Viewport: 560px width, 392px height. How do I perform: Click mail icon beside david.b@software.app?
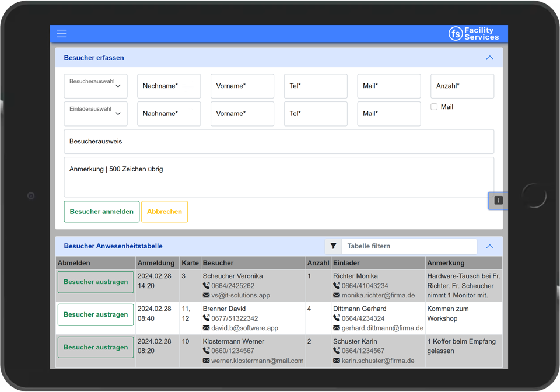click(x=206, y=328)
